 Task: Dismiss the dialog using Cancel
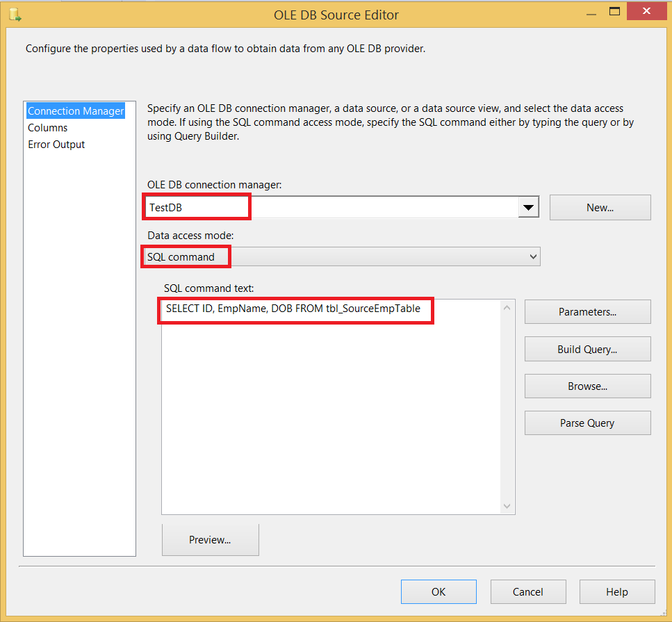coord(528,591)
